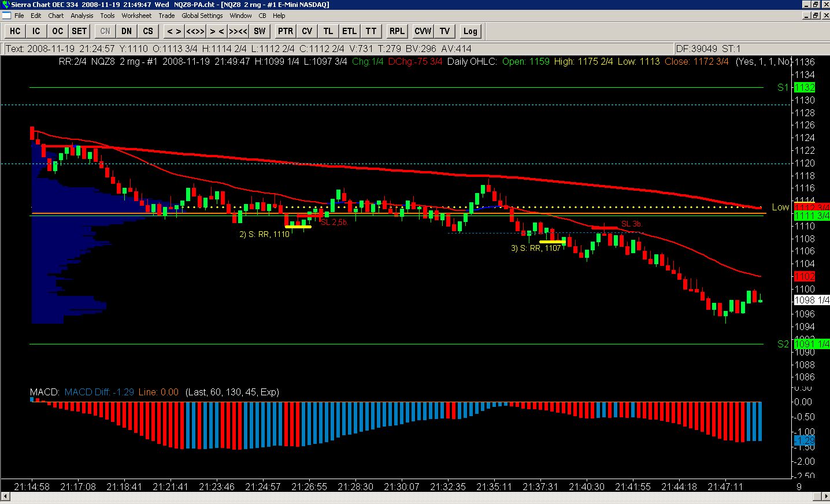Minimize the NQZ8-PA chart child window
This screenshot has height=504, width=830.
(x=806, y=16)
